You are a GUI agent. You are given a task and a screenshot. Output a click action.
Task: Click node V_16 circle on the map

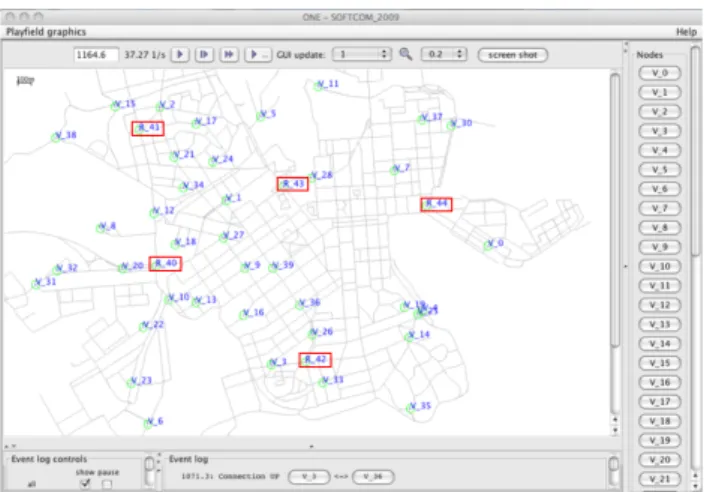243,315
